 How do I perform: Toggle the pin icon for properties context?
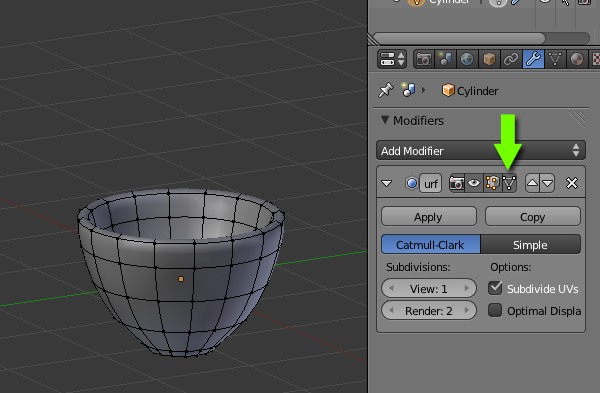point(385,91)
